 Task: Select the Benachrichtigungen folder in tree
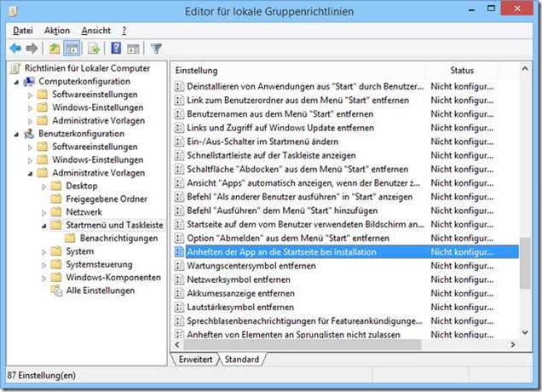(112, 239)
